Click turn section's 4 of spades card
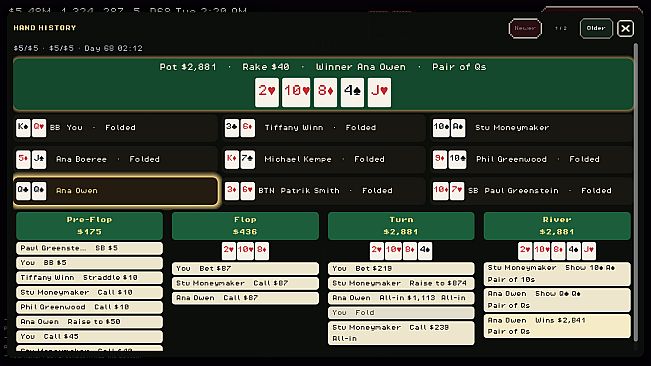This screenshot has height=366, width=651. tap(425, 250)
